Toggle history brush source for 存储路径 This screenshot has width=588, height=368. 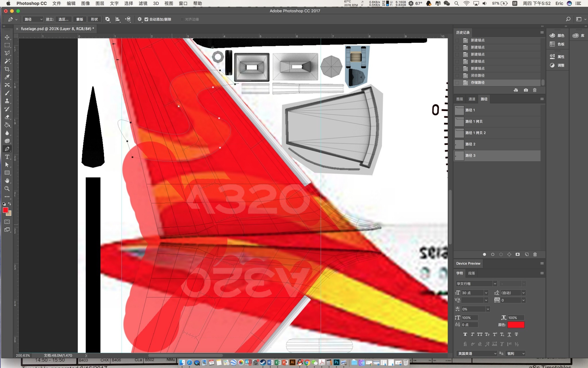457,83
